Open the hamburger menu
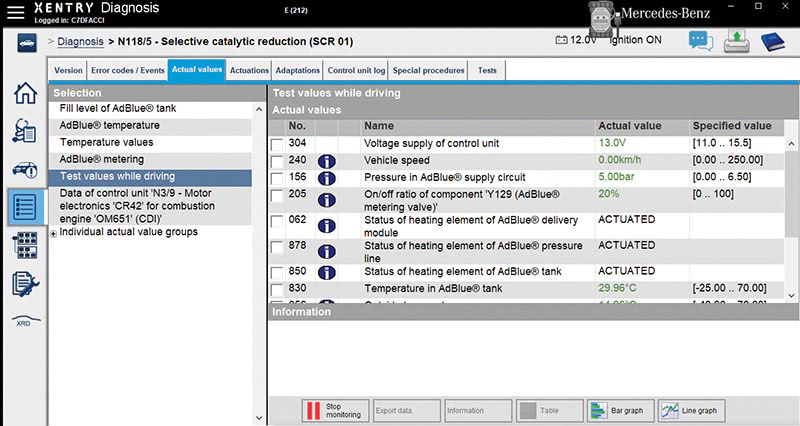This screenshot has height=426, width=800. (x=15, y=12)
